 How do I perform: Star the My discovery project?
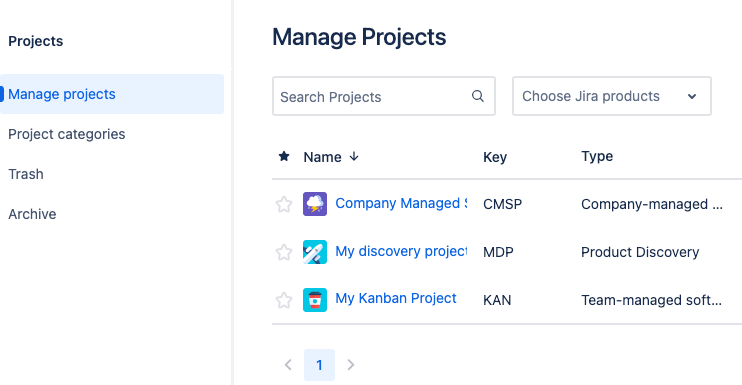pyautogui.click(x=284, y=252)
